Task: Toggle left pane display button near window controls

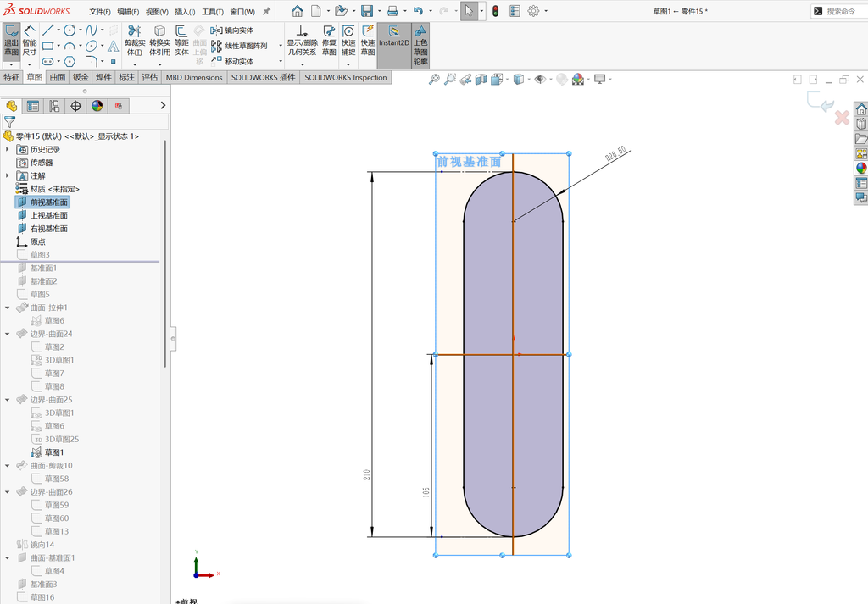Action: coord(798,79)
